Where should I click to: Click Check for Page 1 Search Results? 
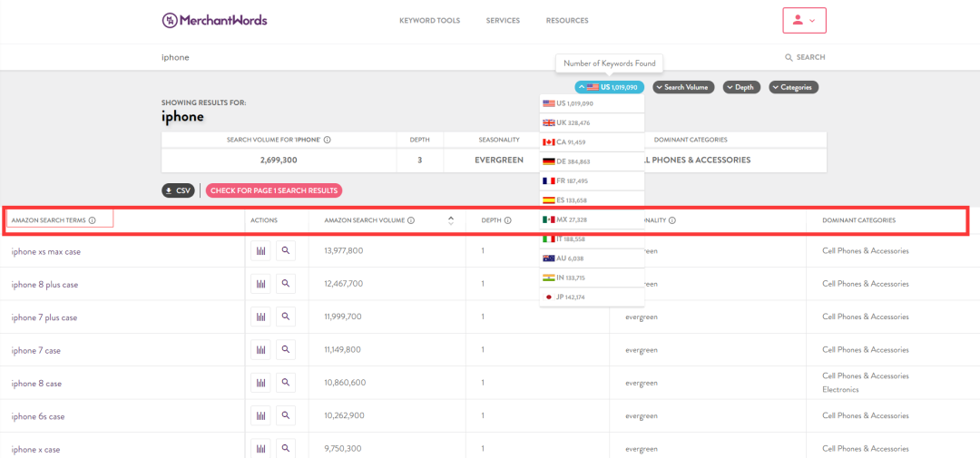tap(274, 190)
